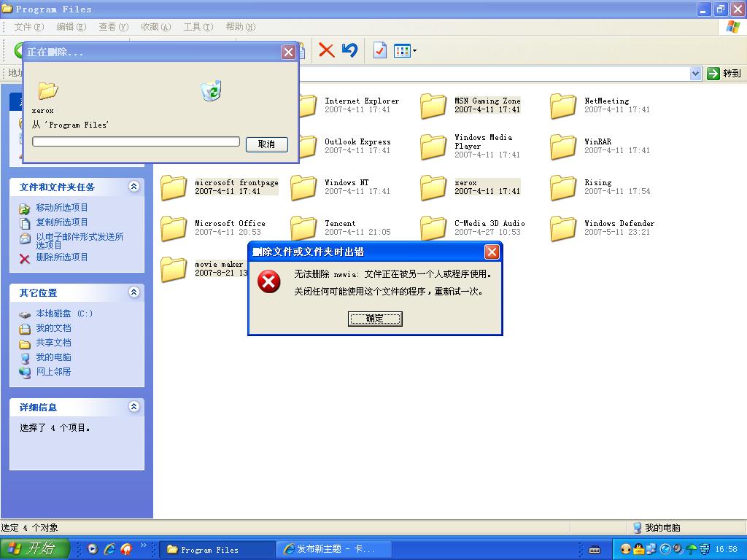Switch to Program Files taskbar button
The height and width of the screenshot is (560, 747).
[x=216, y=550]
